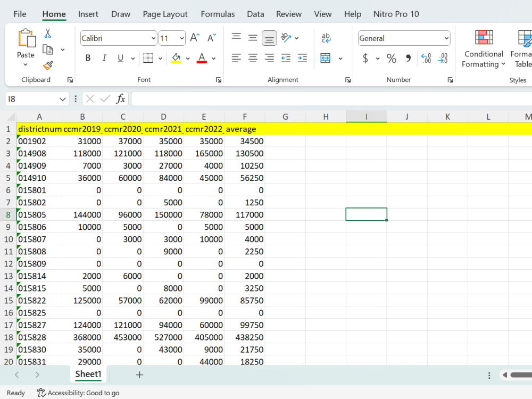Switch to the Formulas tab

[x=218, y=14]
